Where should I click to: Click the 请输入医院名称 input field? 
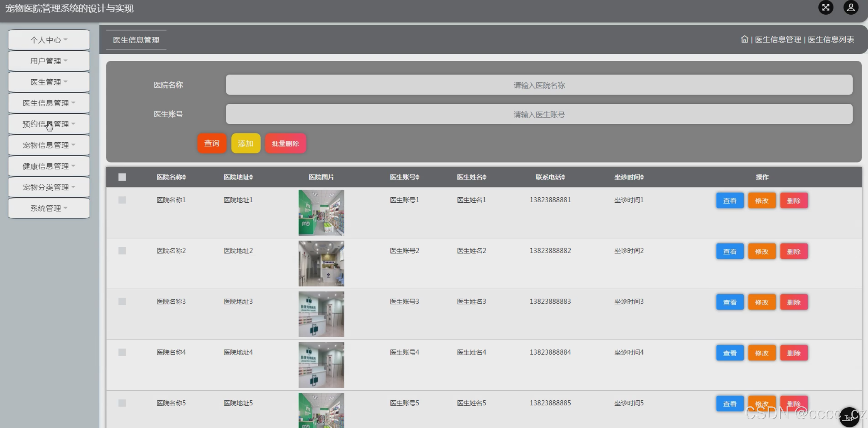coord(539,85)
